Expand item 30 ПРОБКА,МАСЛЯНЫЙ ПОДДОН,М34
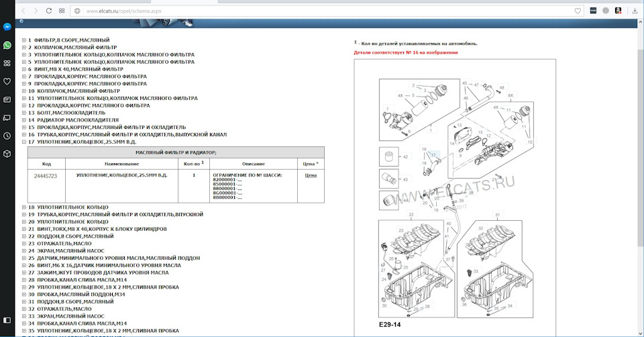This screenshot has height=337, width=644. pyautogui.click(x=24, y=294)
